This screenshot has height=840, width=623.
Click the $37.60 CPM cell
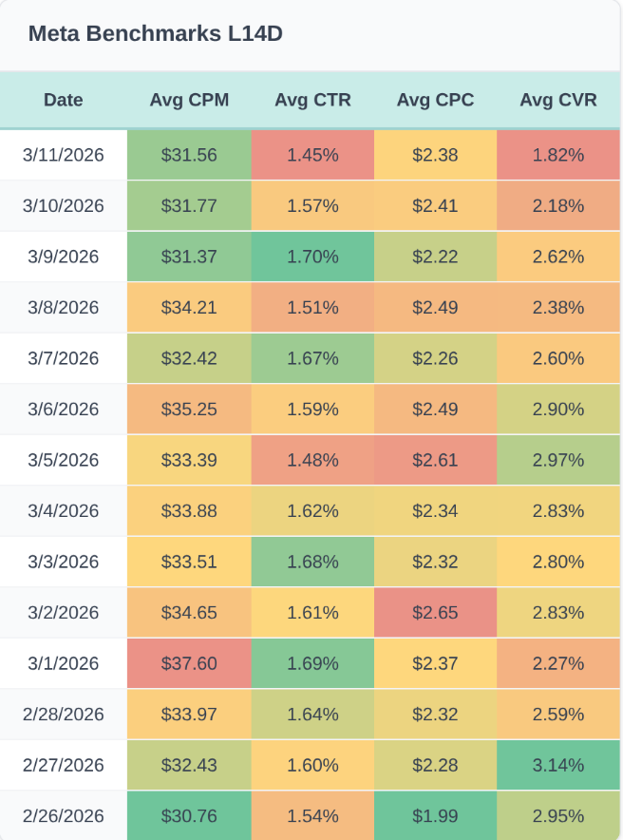(189, 663)
